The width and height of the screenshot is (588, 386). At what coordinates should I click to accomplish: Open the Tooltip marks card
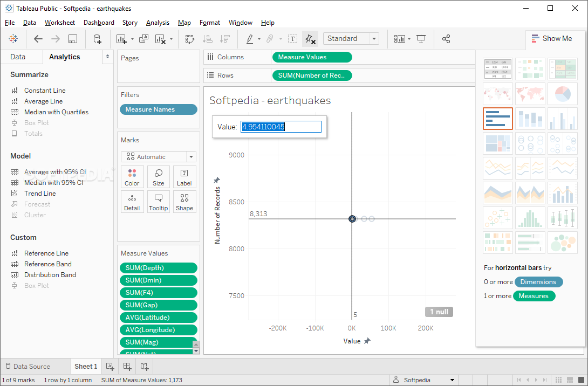158,202
